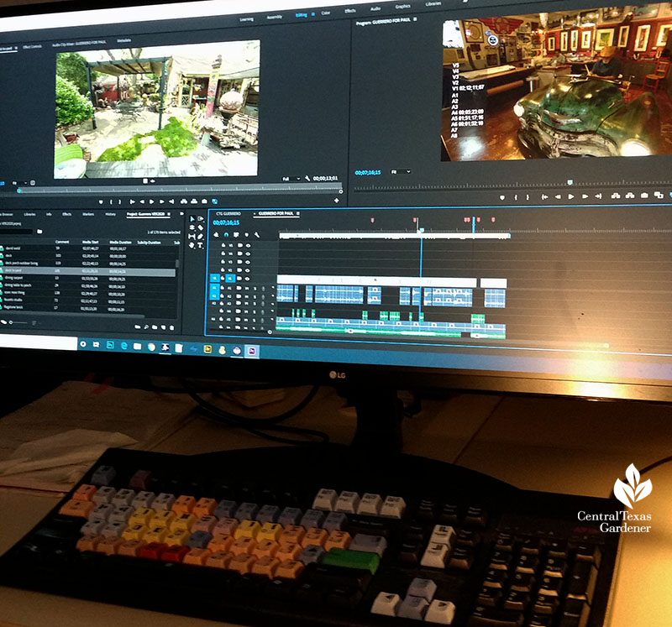Toggle the highlighted V1 source patch button

(215, 278)
